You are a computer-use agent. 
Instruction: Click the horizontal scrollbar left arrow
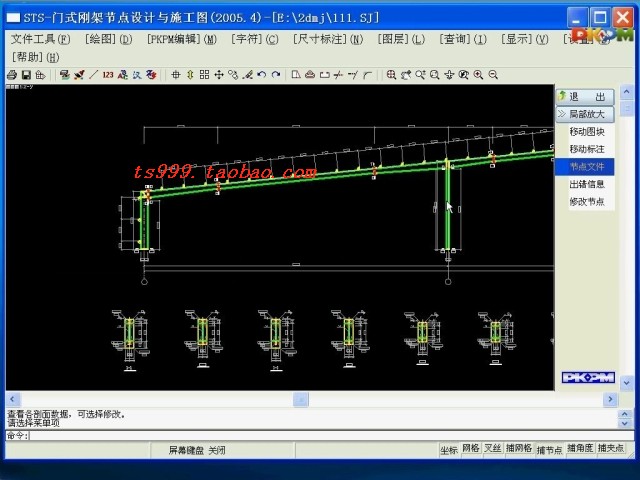12,399
